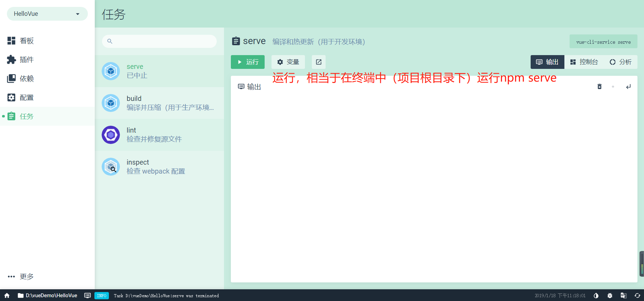Click the INFO log badge
The image size is (644, 301).
(x=102, y=295)
